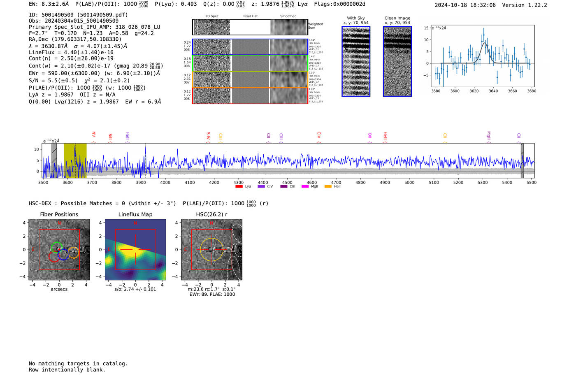The width and height of the screenshot is (576, 392).
Task: Click 'Obs: 20240304v015_5001490509' line
Action: pos(74,21)
